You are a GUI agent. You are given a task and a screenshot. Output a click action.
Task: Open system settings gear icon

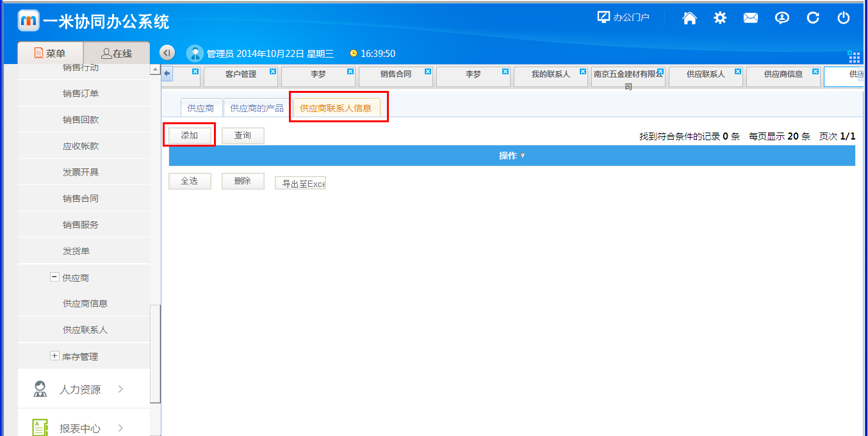[720, 18]
